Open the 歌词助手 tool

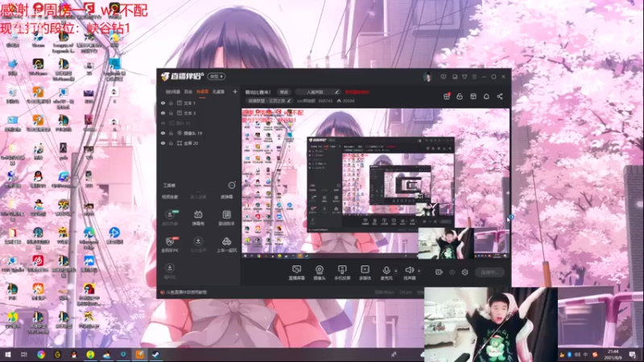click(x=226, y=217)
